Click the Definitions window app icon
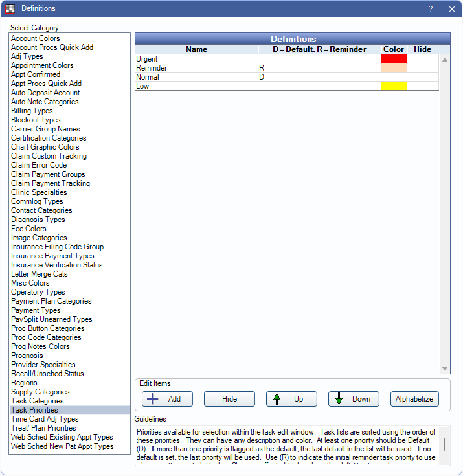Image resolution: width=463 pixels, height=476 pixels. [10, 9]
